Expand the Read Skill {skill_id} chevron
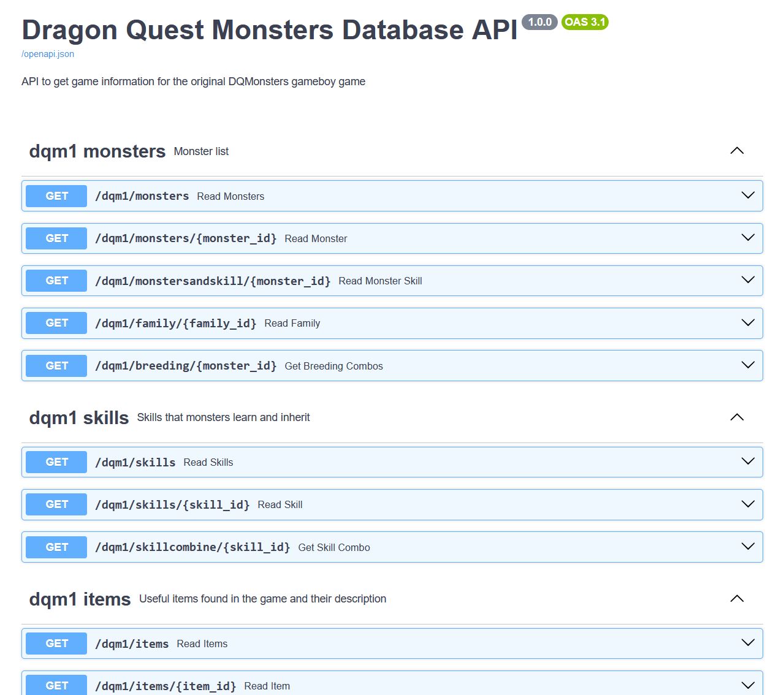This screenshot has width=784, height=695. click(748, 504)
